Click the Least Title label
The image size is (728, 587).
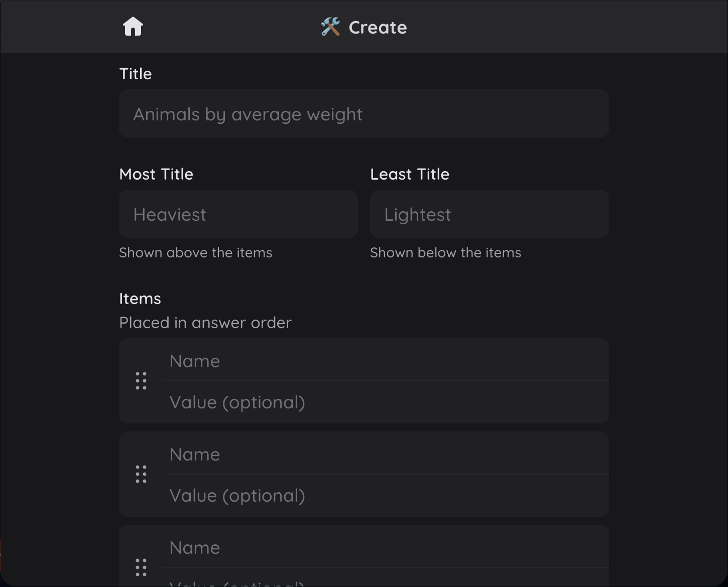[410, 174]
